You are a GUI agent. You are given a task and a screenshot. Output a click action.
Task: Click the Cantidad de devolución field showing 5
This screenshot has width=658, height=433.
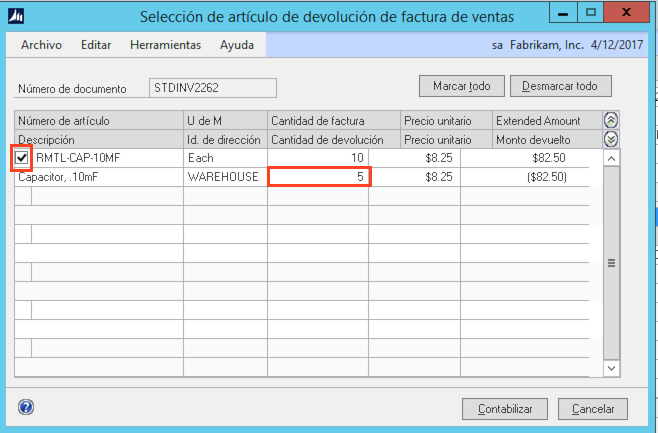point(319,177)
